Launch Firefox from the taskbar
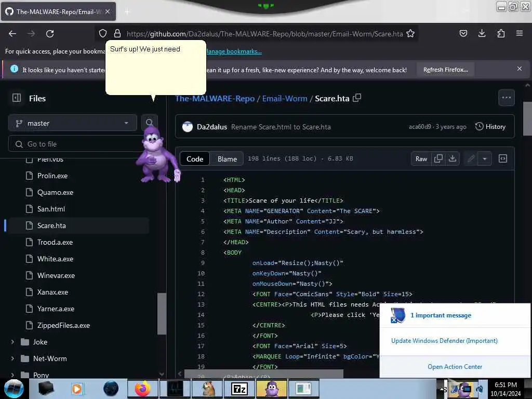The image size is (532, 399). click(142, 389)
